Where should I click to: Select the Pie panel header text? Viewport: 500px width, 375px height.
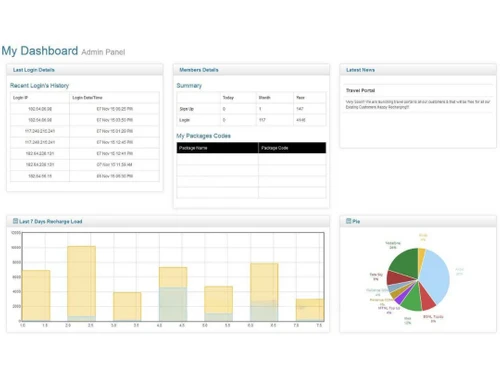click(356, 221)
